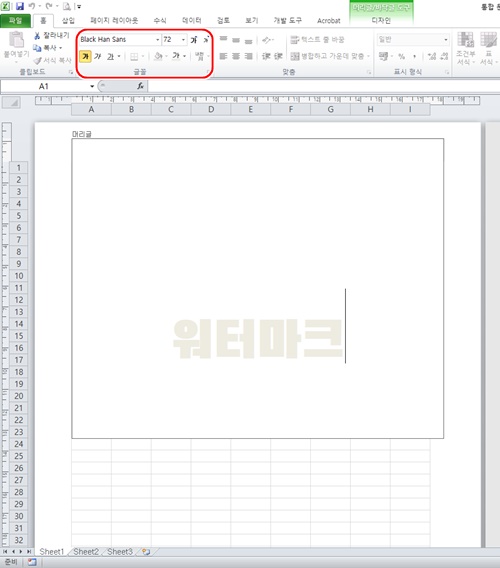Click the Increase Indent icon

pos(278,56)
